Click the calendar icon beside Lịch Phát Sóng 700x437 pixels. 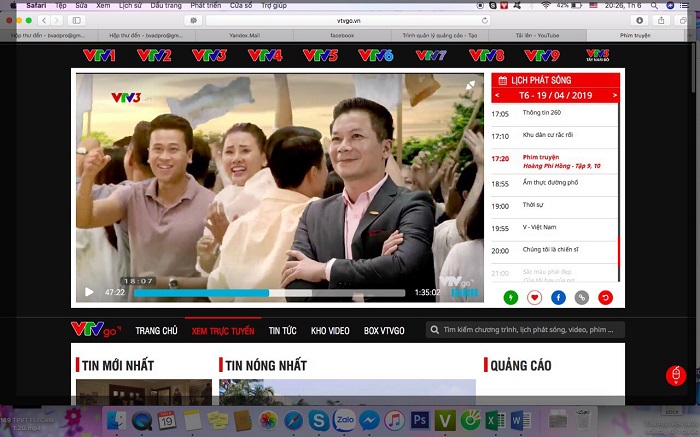click(x=503, y=80)
